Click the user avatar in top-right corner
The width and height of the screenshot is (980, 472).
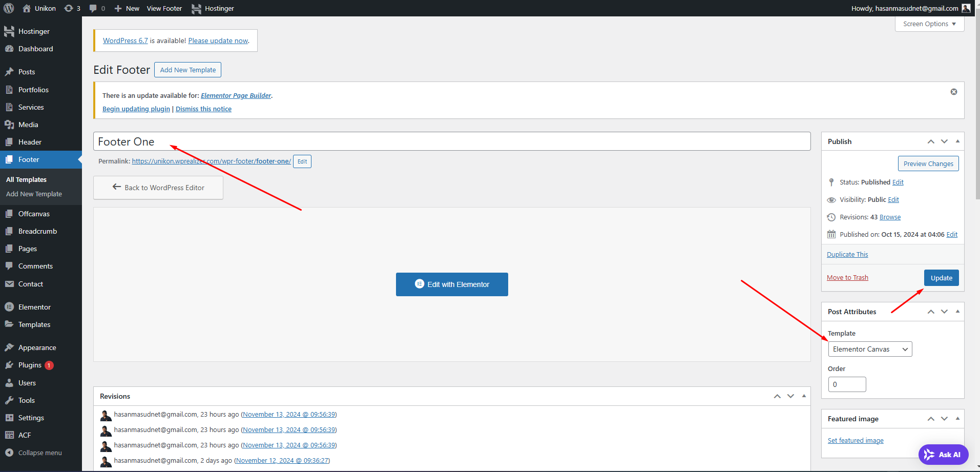tap(966, 8)
